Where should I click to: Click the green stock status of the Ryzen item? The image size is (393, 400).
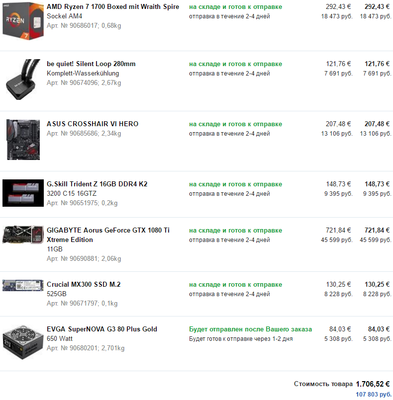coord(235,7)
